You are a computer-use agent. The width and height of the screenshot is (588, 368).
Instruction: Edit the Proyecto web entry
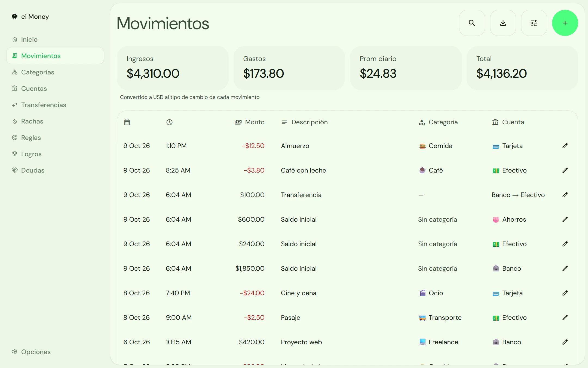click(565, 342)
